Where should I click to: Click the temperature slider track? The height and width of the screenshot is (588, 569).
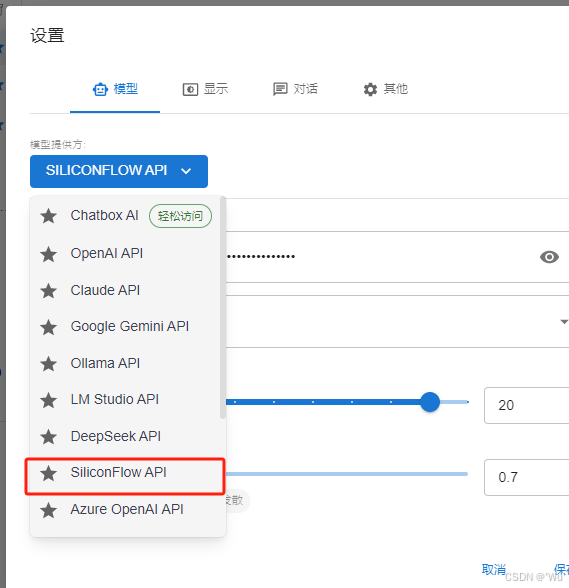[347, 474]
